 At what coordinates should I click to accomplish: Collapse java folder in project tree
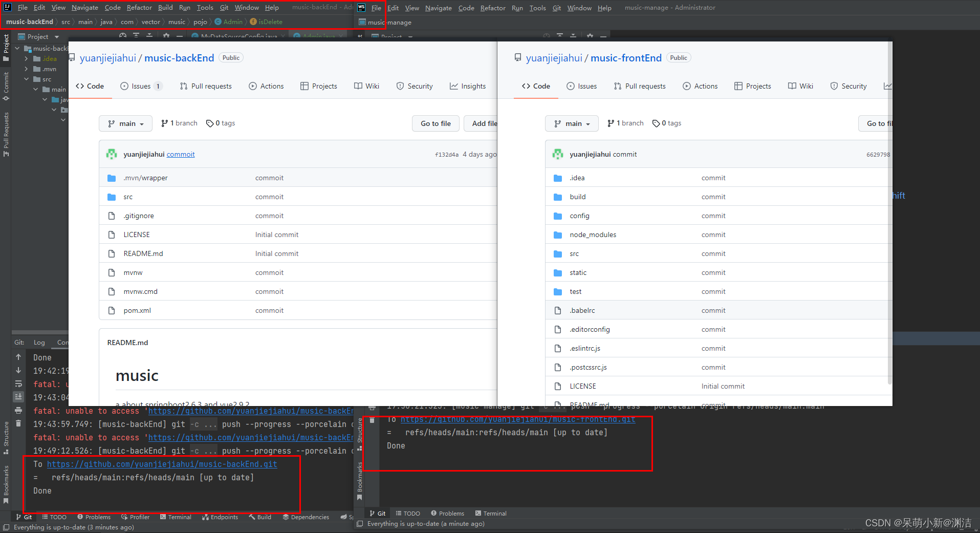45,100
